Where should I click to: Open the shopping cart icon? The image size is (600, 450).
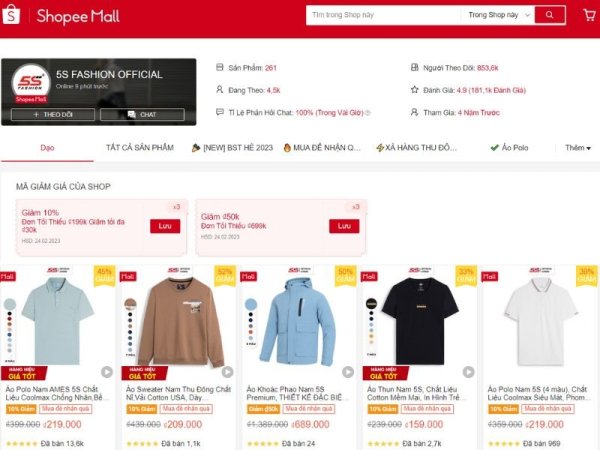tap(589, 15)
